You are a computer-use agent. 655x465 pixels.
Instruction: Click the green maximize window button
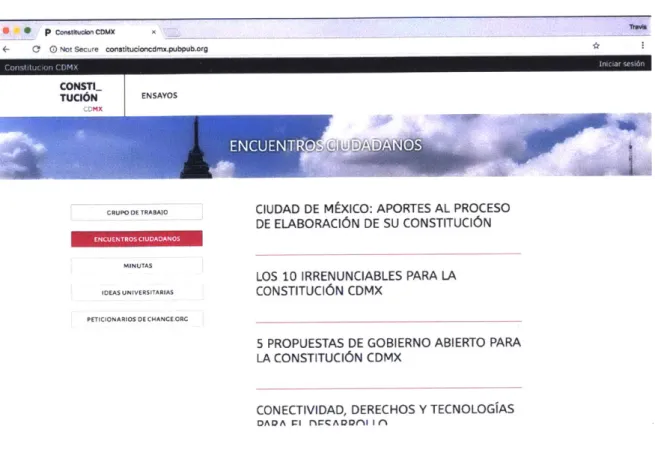click(x=28, y=30)
